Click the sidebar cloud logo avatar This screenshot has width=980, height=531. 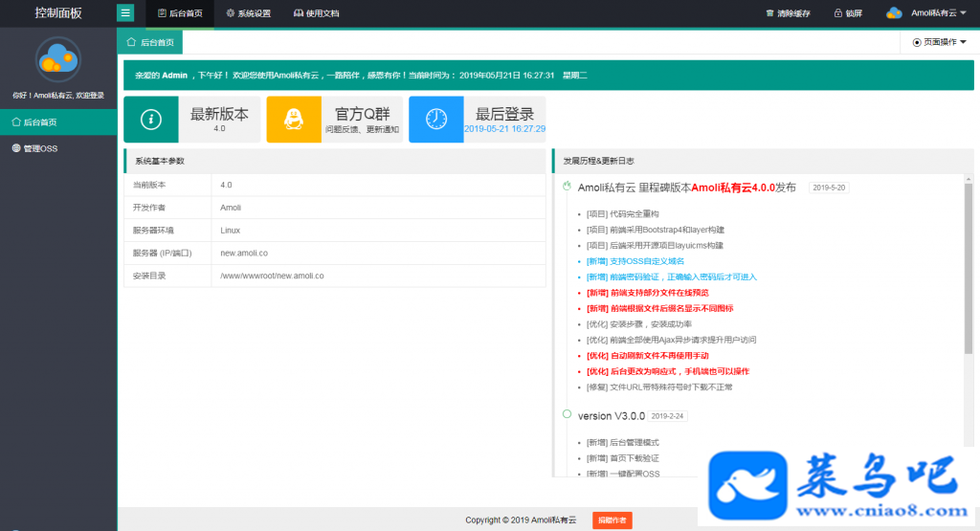58,59
